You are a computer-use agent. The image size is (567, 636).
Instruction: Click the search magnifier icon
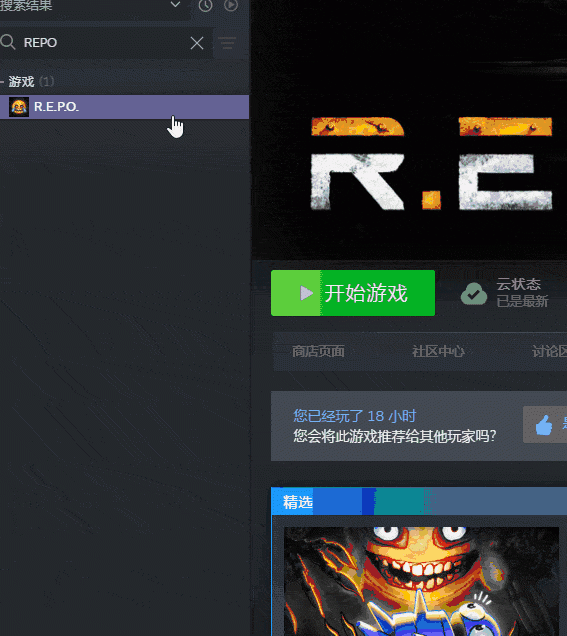pos(8,42)
